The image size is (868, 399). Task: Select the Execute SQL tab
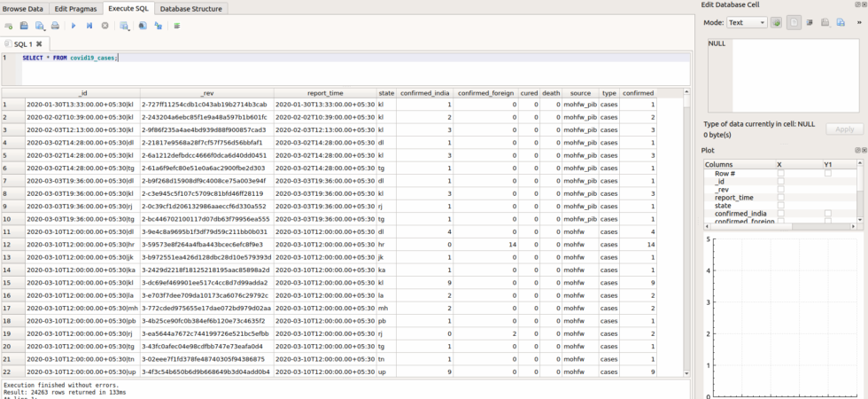[x=128, y=8]
